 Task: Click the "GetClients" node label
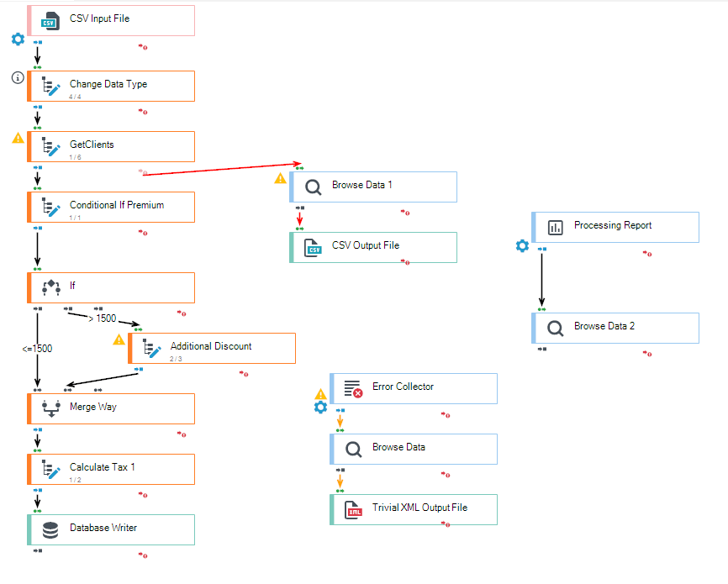tap(92, 145)
